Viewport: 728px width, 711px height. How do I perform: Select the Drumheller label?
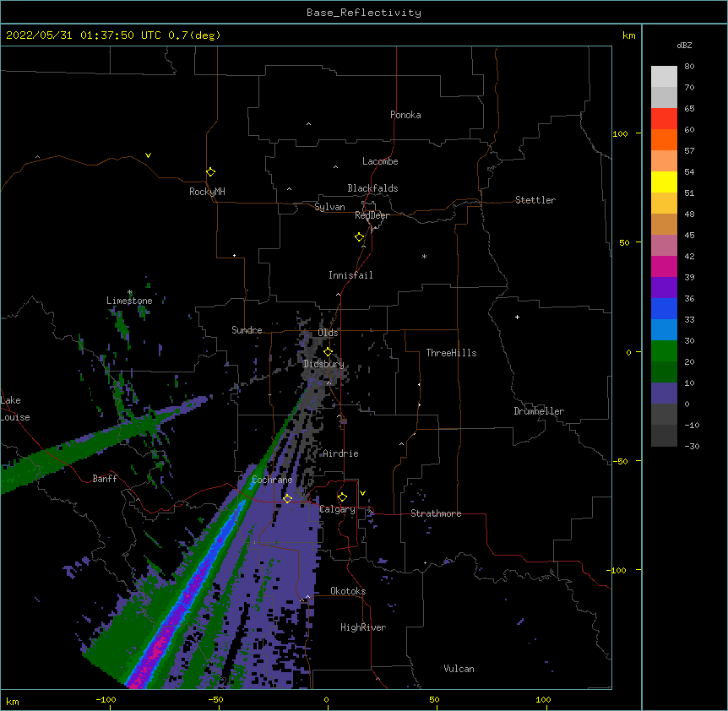pos(539,411)
